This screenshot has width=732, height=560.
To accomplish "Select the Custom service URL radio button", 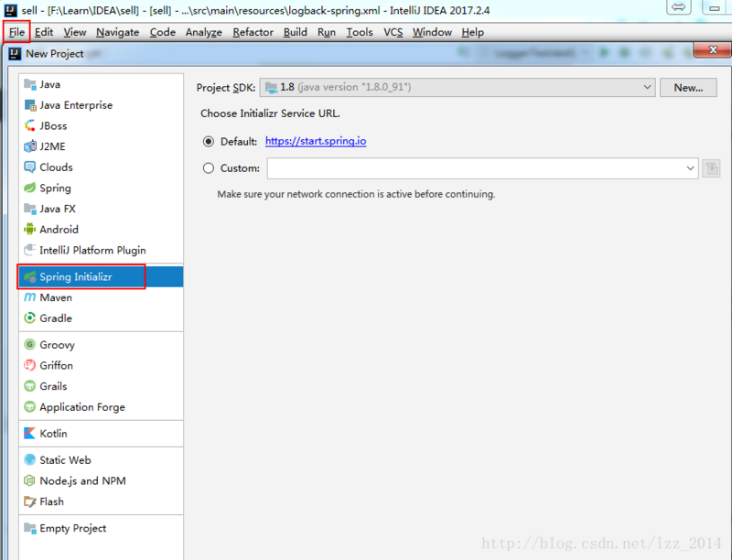I will (209, 168).
